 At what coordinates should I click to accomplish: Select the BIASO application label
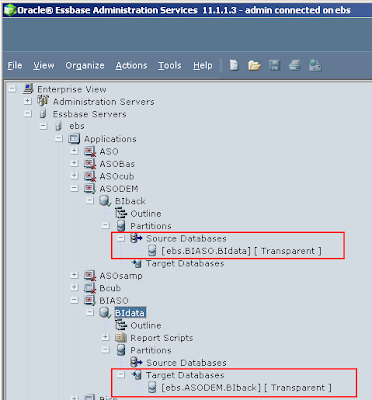114,300
